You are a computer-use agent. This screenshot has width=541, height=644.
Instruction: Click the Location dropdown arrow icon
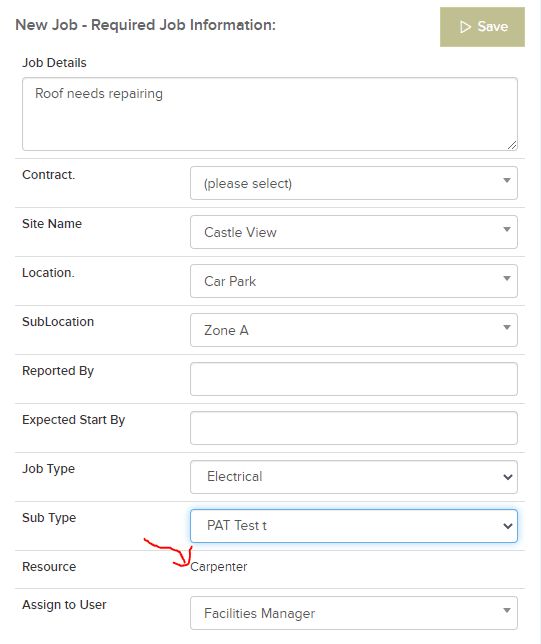pos(507,278)
